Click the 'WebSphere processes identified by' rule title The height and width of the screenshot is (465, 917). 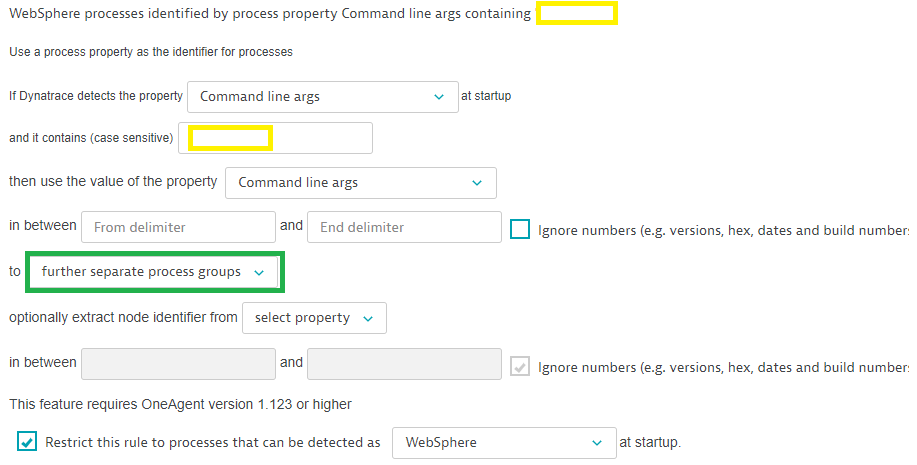(270, 13)
